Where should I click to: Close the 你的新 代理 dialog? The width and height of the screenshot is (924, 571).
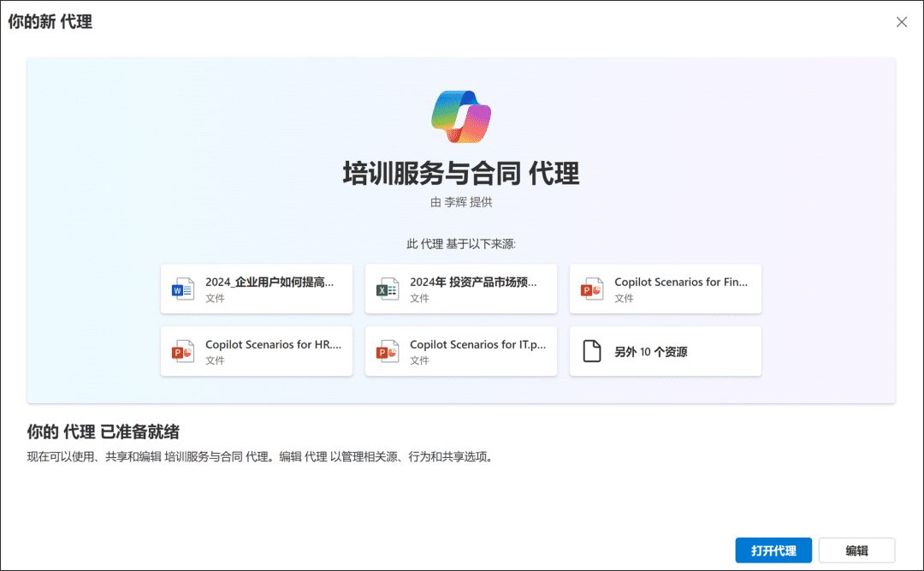point(902,21)
